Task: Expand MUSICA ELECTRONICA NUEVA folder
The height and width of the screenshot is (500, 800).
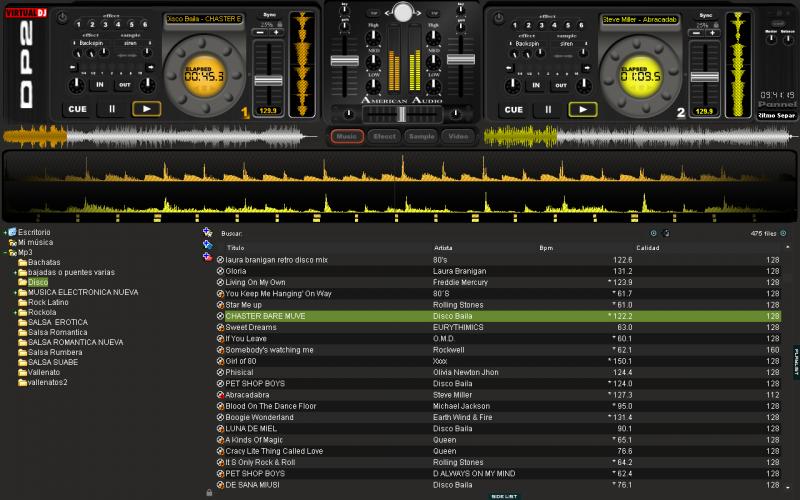Action: coord(15,292)
